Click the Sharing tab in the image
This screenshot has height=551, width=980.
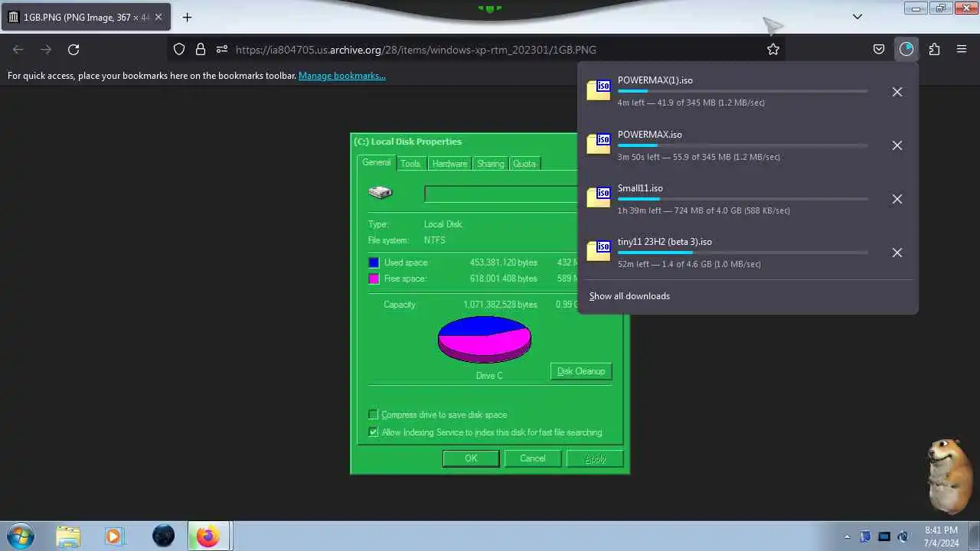(x=490, y=164)
